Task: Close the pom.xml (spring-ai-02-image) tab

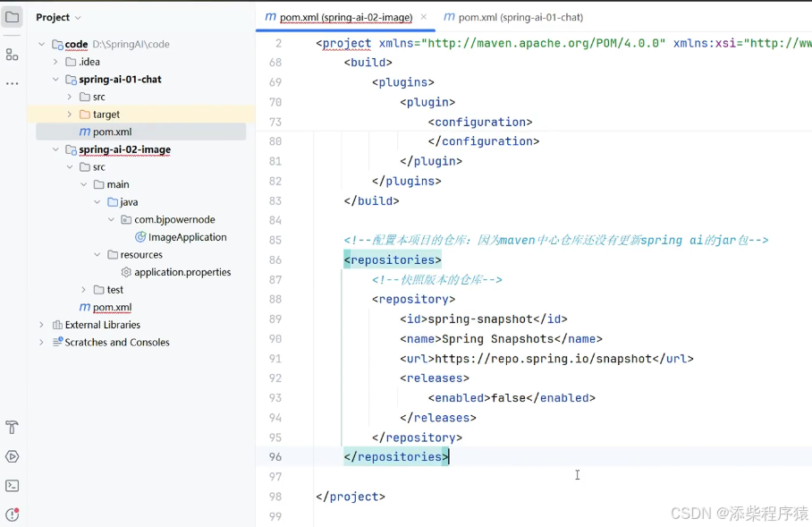Action: (424, 17)
